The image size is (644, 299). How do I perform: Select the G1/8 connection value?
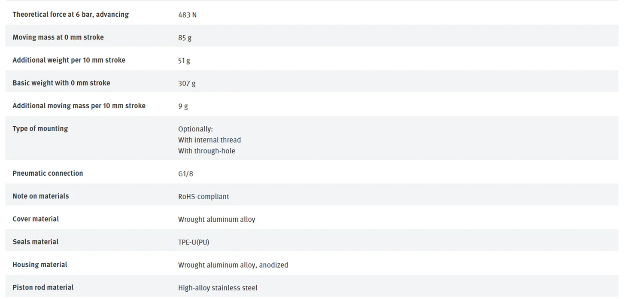[x=185, y=174]
